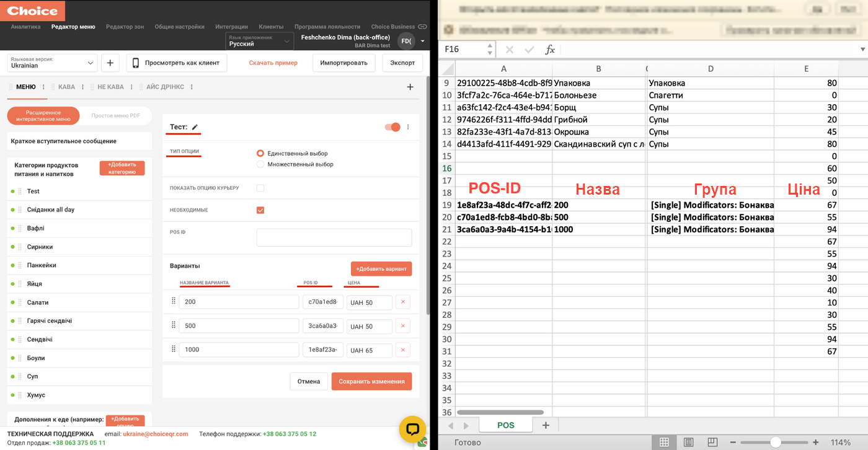Add a new menu with the plus icon
This screenshot has height=450, width=868.
coord(410,87)
